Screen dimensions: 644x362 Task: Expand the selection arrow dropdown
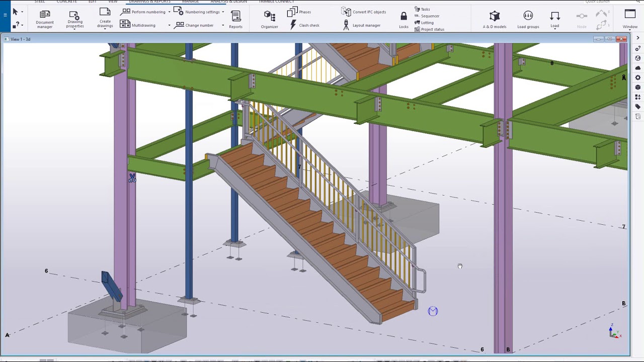[22, 12]
